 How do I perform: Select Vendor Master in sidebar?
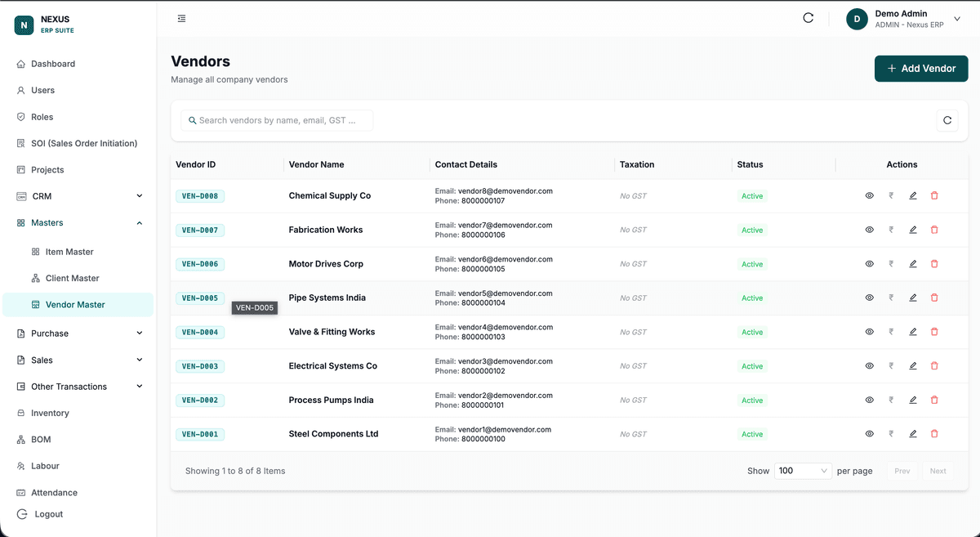click(78, 305)
